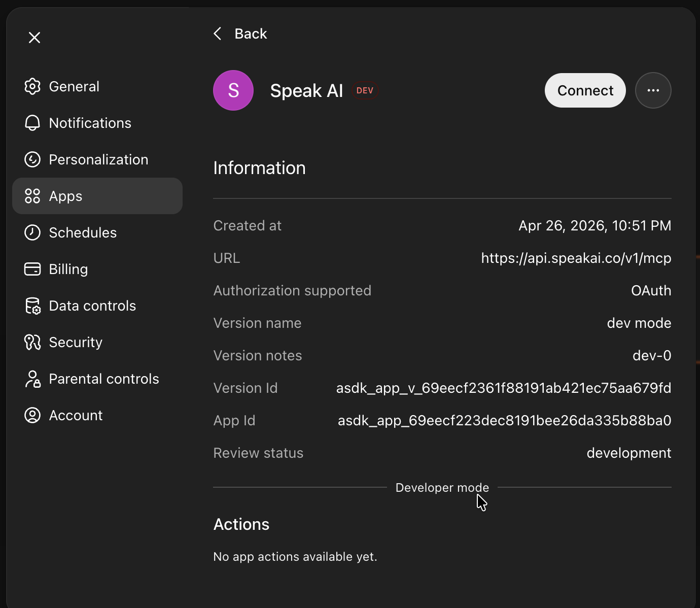This screenshot has height=608, width=700.
Task: Click the Parental controls person-lock icon
Action: coord(32,379)
